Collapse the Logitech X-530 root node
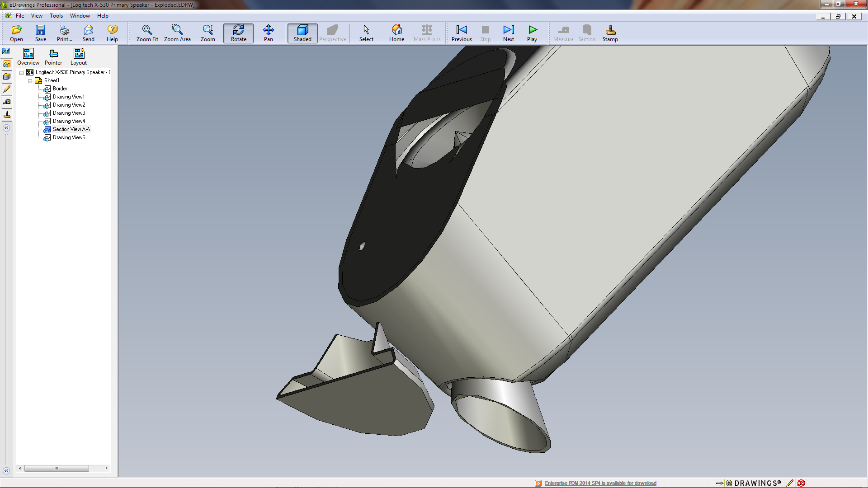Screen dimensions: 868x488 (x=21, y=73)
